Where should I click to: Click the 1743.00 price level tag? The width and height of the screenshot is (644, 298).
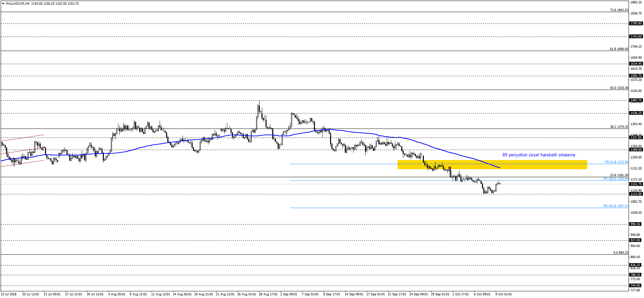coord(636,36)
